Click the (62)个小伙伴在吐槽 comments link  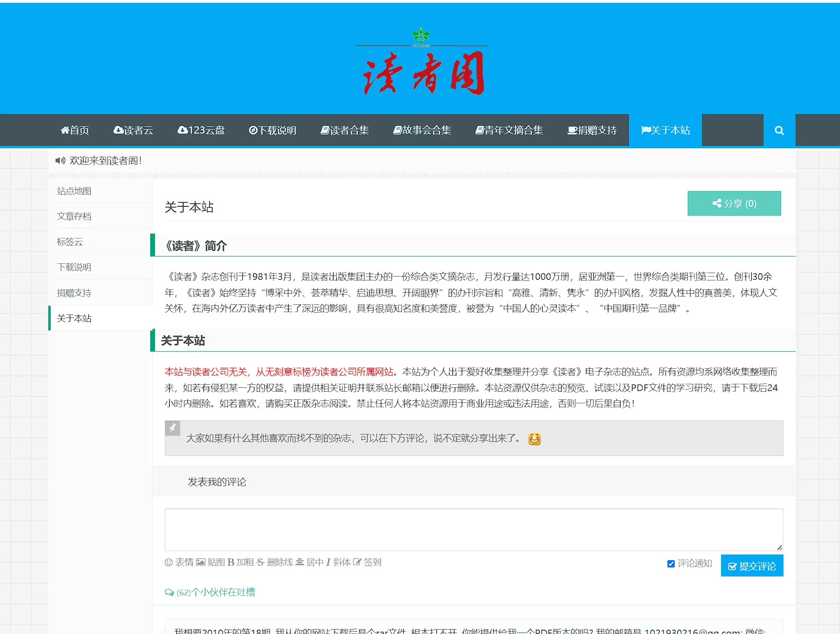tap(210, 592)
